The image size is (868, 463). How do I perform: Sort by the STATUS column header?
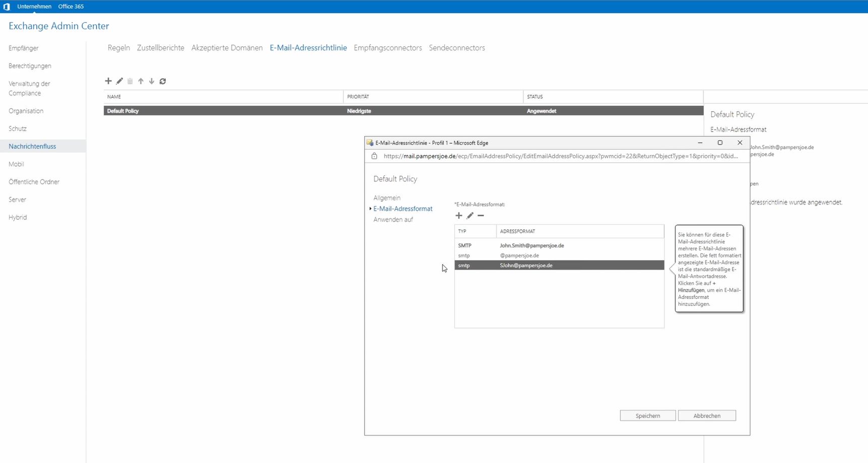613,97
